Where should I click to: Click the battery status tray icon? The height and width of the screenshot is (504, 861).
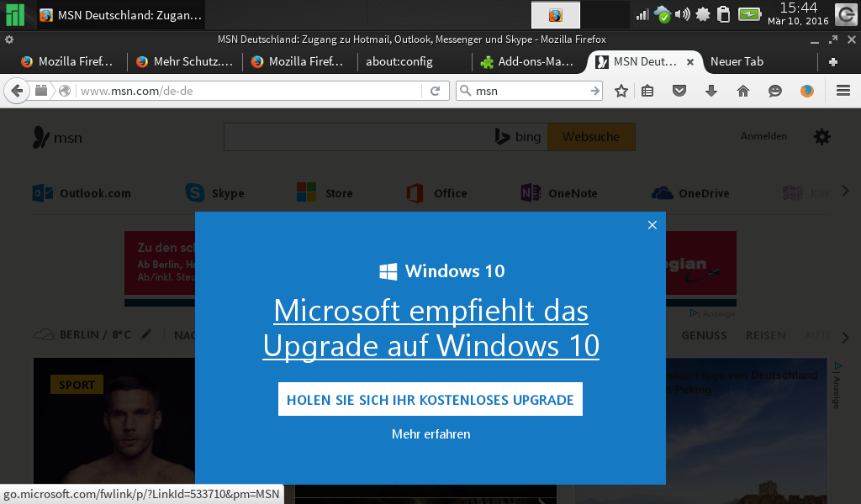click(749, 14)
